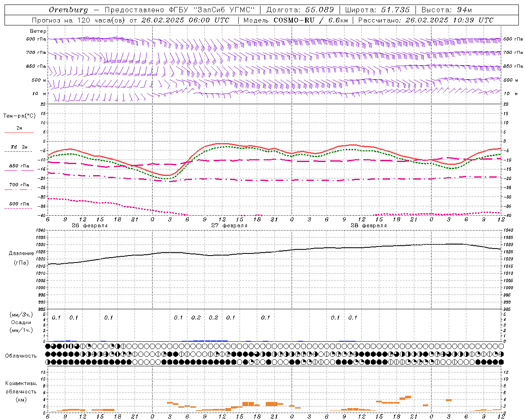525x420 pixels.
Task: Click line sample under "850 гПа" temperature legend
Action: point(19,170)
